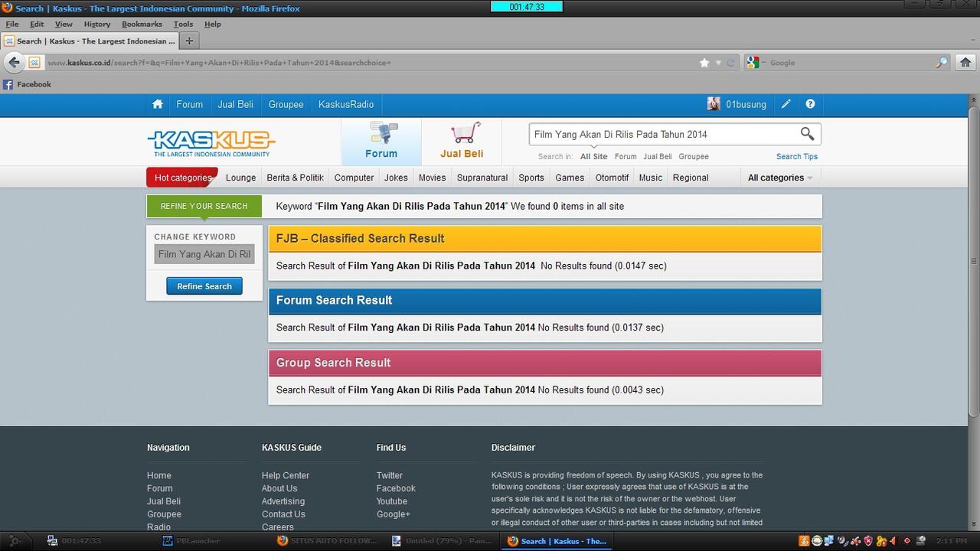
Task: Open Youtube footer link
Action: point(392,501)
